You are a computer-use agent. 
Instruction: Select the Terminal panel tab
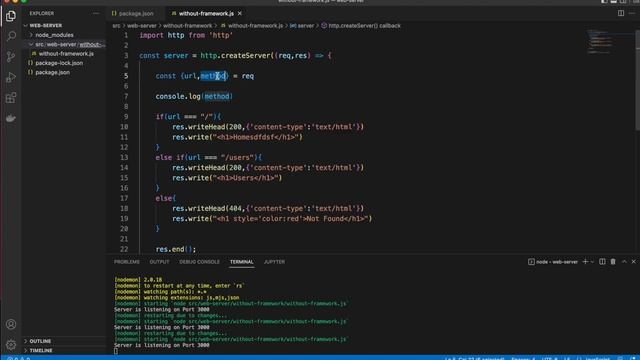point(241,262)
